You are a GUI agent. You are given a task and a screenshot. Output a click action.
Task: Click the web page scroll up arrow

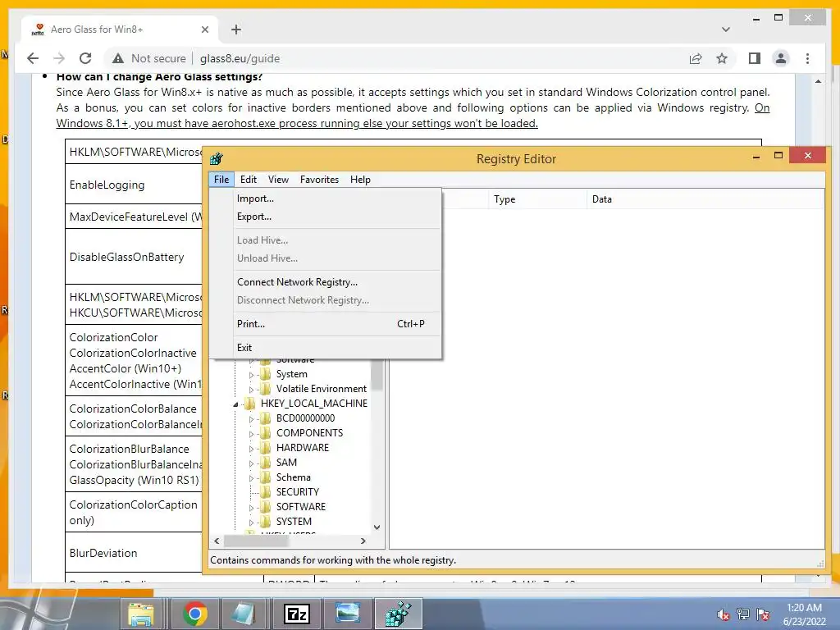pyautogui.click(x=818, y=81)
